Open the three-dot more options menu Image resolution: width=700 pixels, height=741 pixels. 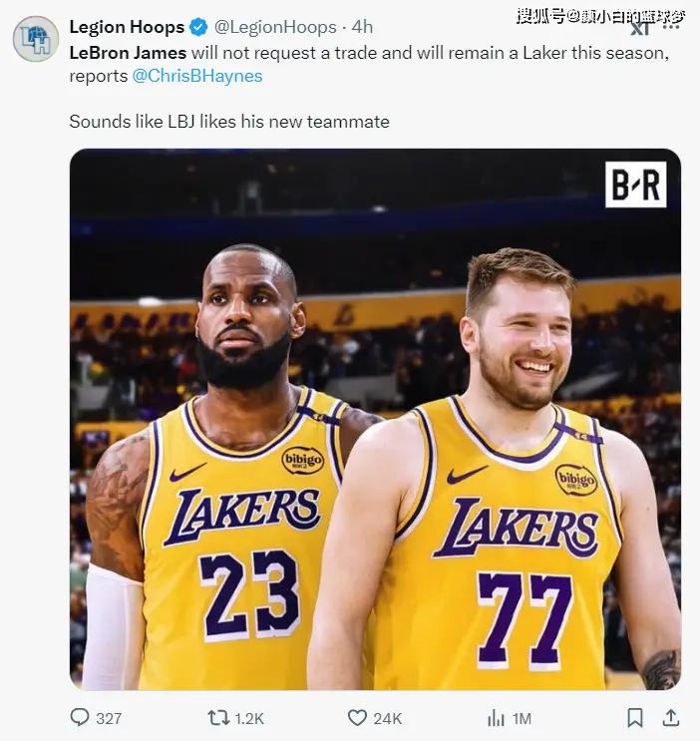671,28
